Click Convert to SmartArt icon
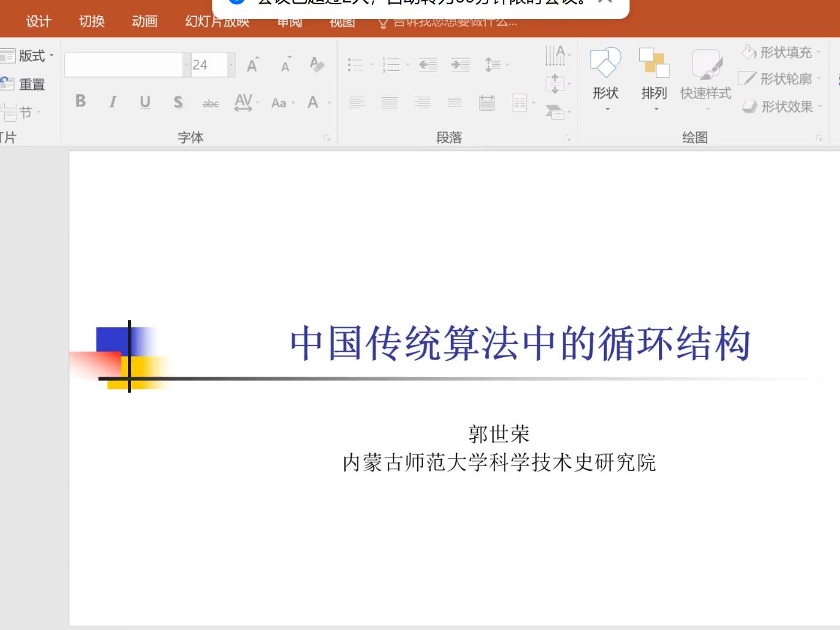 point(555,111)
